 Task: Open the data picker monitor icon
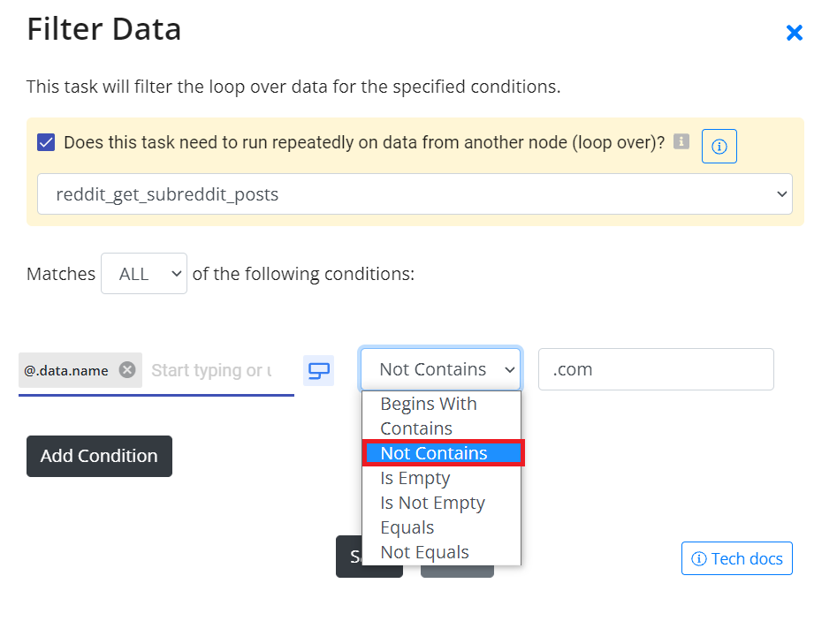coord(319,370)
